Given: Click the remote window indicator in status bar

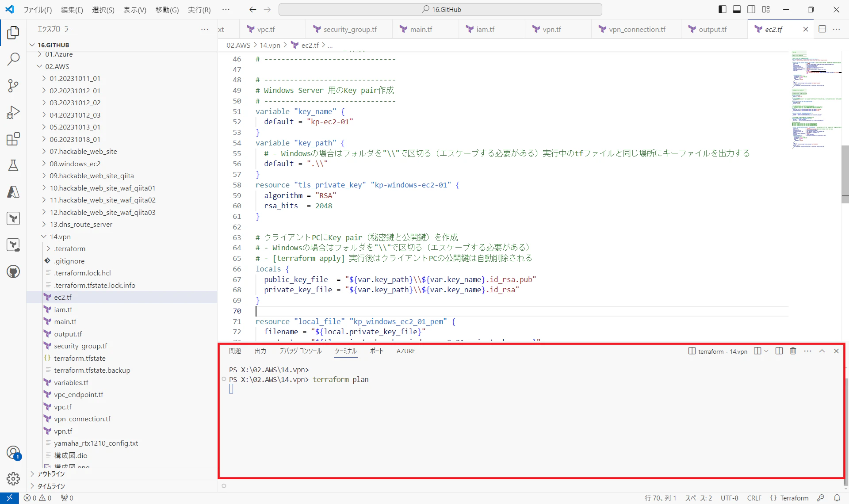Looking at the screenshot, I should coord(9,498).
